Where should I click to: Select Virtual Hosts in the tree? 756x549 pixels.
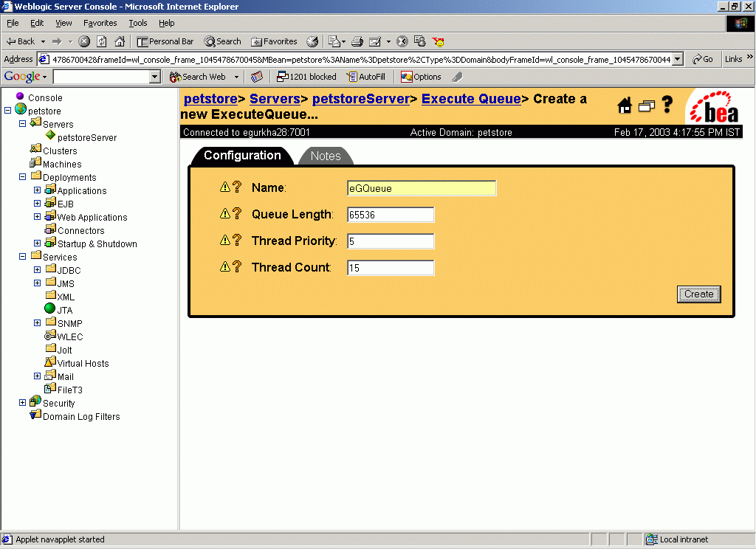click(x=83, y=364)
